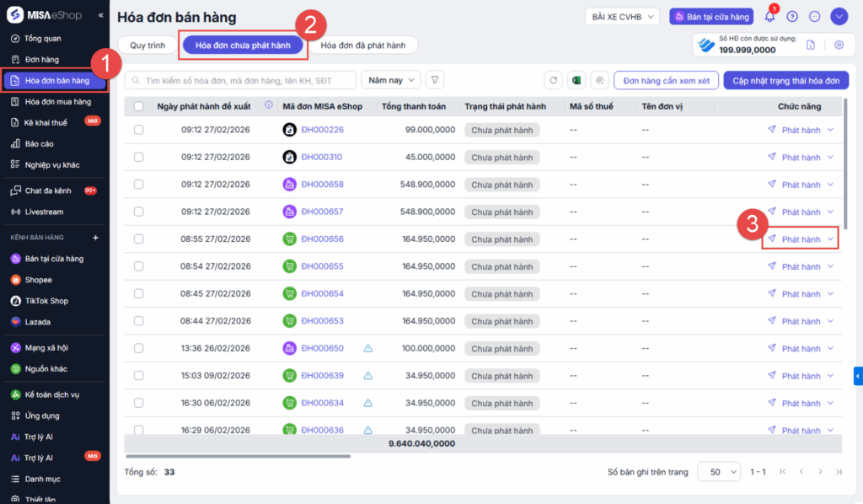
Task: Select checkbox for order ĐH000226
Action: tap(139, 130)
